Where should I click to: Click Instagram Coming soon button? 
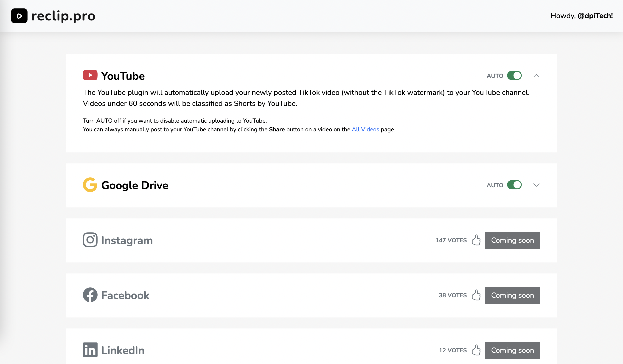(x=512, y=240)
